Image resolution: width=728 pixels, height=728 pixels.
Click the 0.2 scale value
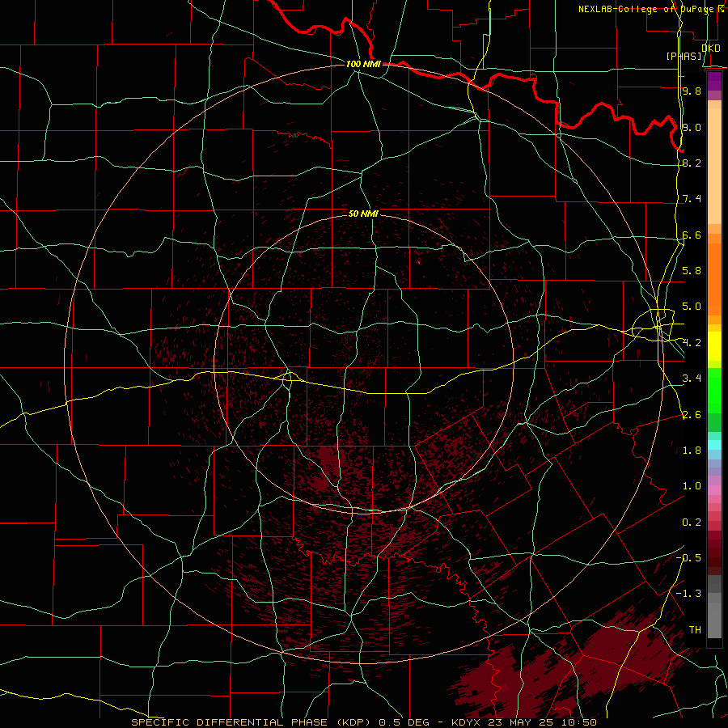coord(692,523)
